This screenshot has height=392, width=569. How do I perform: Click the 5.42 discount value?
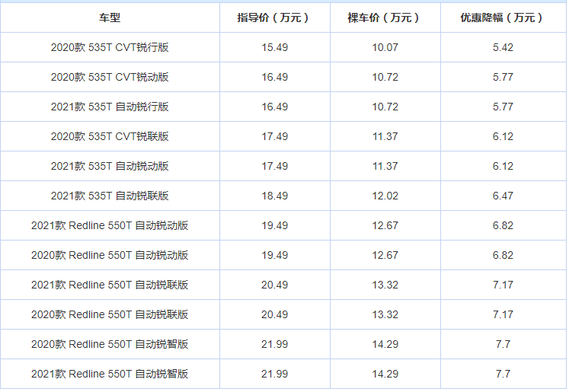pos(503,47)
